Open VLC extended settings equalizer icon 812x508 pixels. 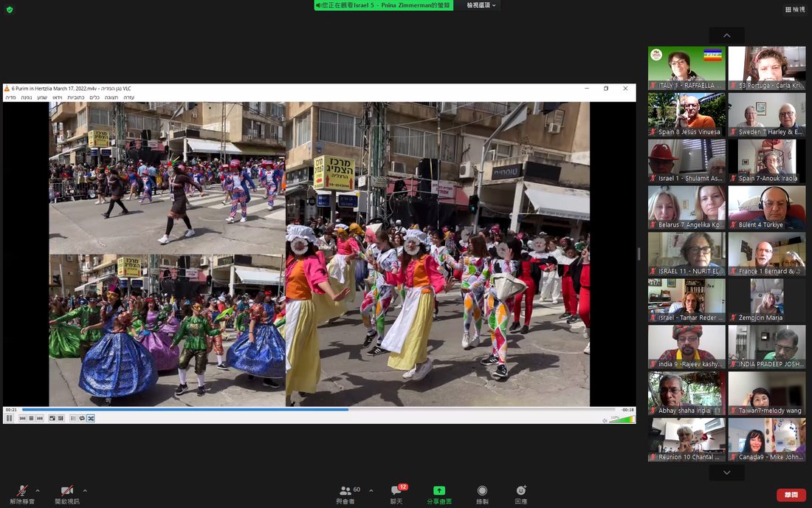point(61,419)
